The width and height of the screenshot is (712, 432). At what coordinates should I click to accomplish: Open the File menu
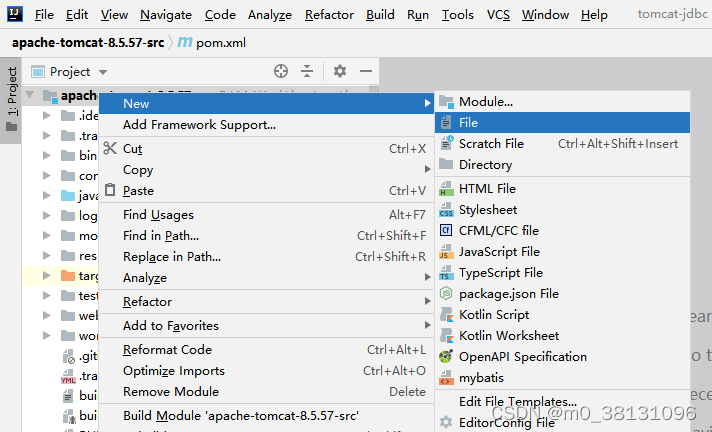coord(44,15)
